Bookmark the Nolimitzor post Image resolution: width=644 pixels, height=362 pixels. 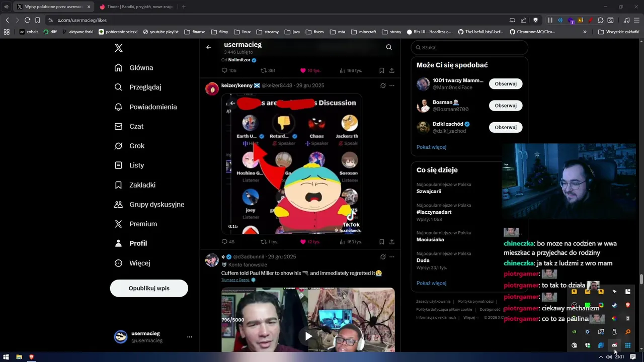pos(382,70)
